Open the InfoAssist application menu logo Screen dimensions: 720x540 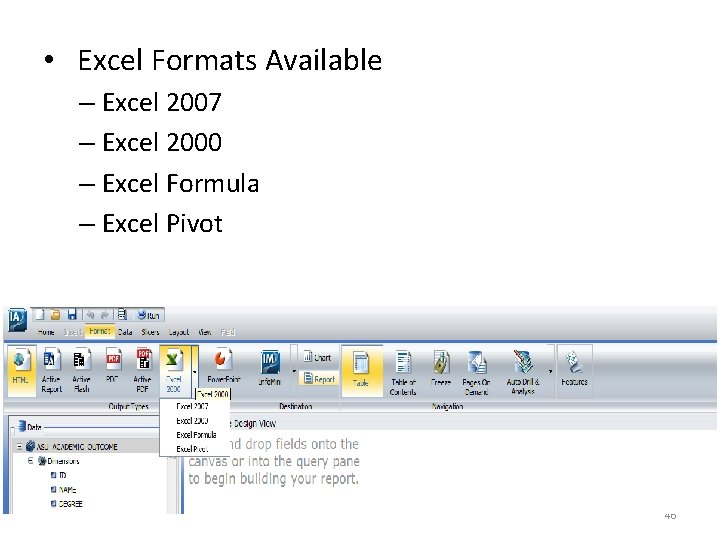tap(17, 319)
